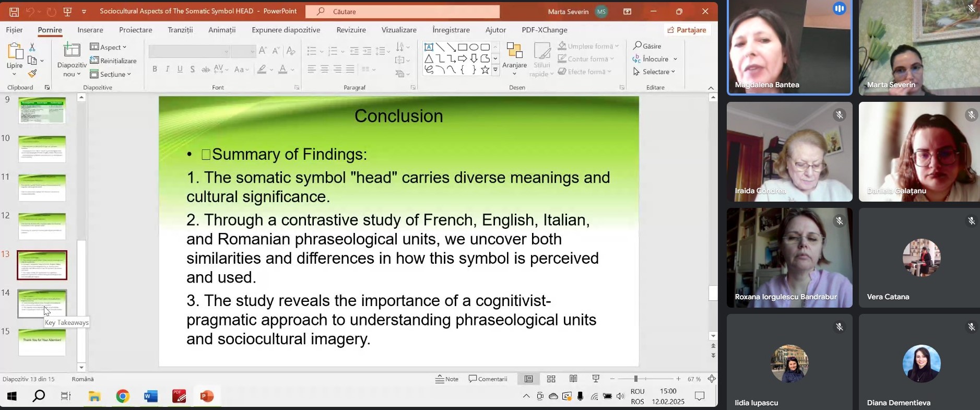Switch to the Tranziții tab
The image size is (980, 410).
click(180, 30)
